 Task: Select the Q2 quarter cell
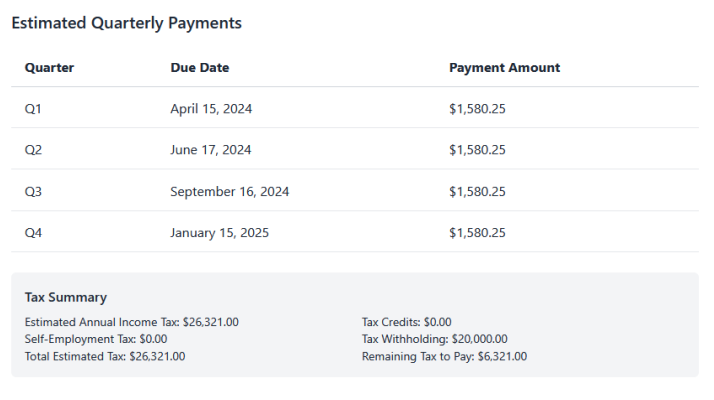click(33, 150)
